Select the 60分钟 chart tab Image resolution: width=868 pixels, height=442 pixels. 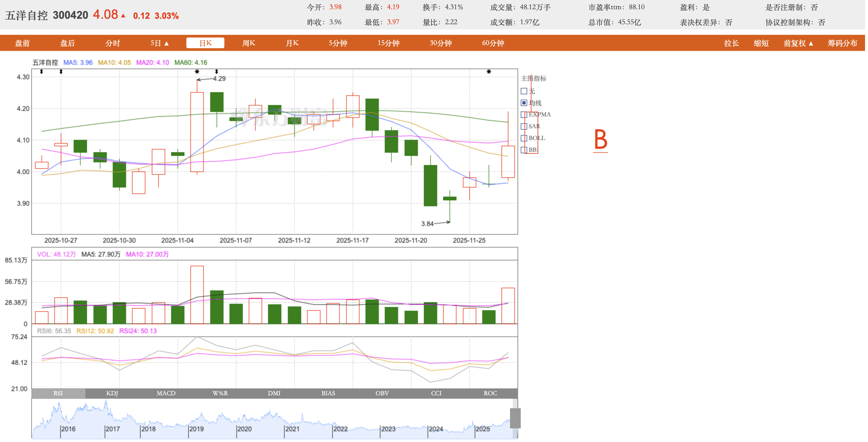click(493, 43)
